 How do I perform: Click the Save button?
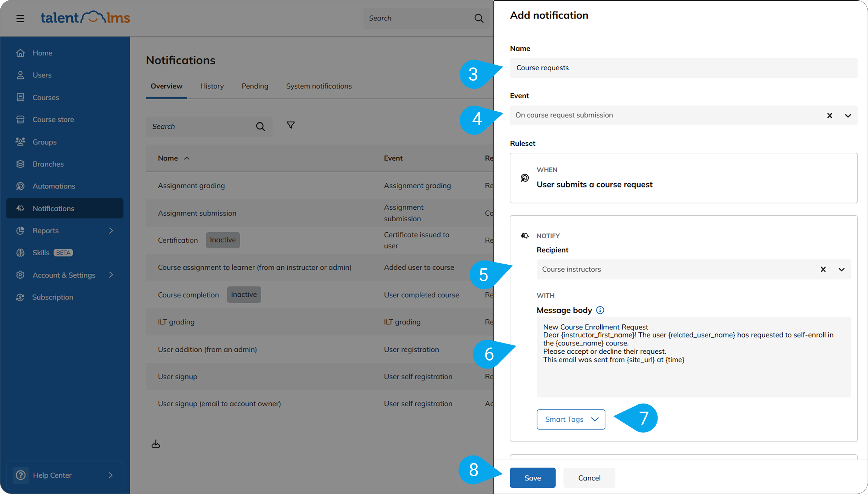pyautogui.click(x=532, y=478)
